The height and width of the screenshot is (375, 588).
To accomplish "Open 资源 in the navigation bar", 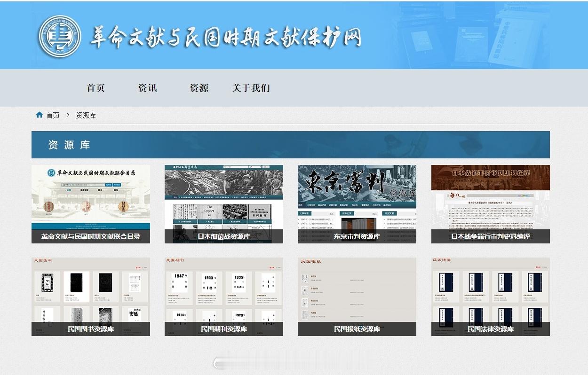I will pyautogui.click(x=199, y=88).
